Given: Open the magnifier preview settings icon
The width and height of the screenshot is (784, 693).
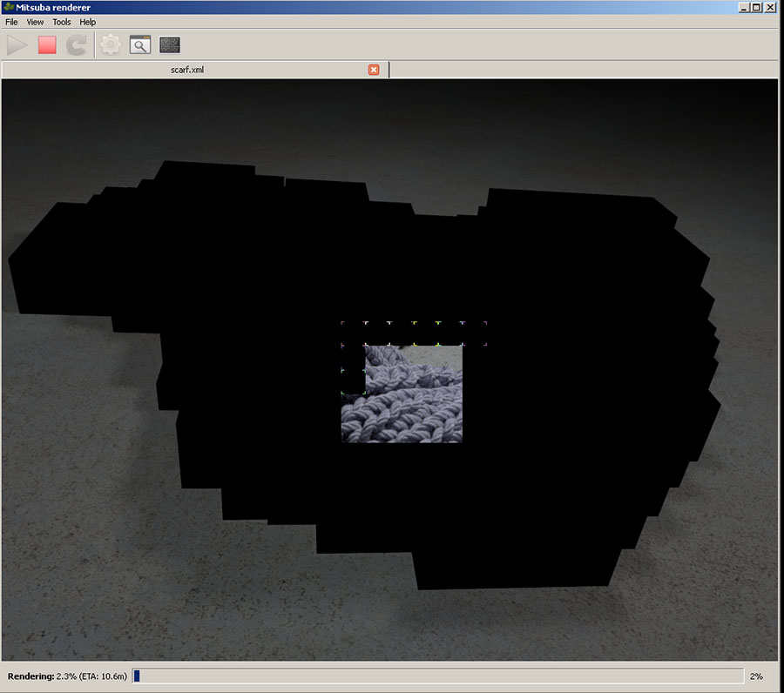Looking at the screenshot, I should pyautogui.click(x=140, y=45).
